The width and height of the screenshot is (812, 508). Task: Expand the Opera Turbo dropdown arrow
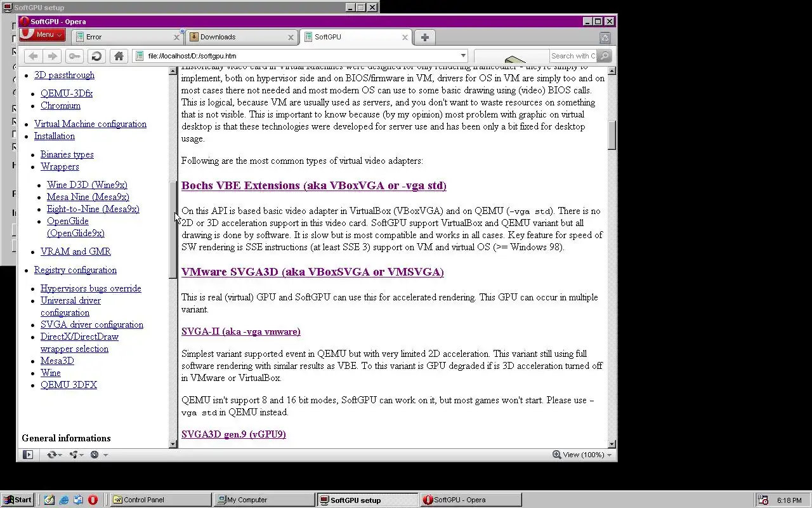coord(105,455)
